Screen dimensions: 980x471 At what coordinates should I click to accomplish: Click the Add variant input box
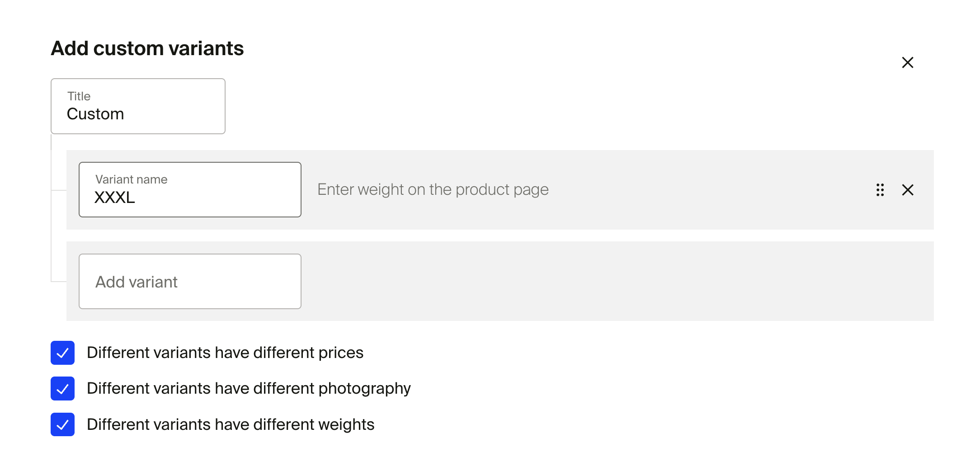coord(190,282)
